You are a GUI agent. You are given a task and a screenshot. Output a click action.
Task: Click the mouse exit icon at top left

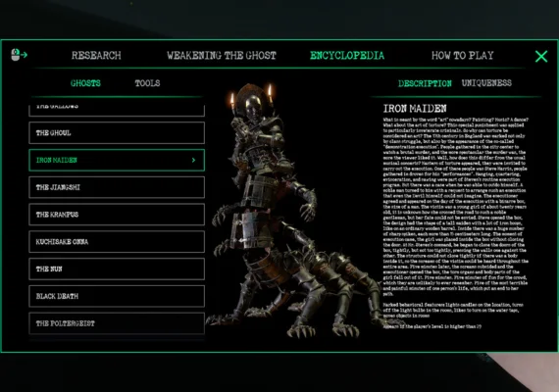(x=19, y=55)
